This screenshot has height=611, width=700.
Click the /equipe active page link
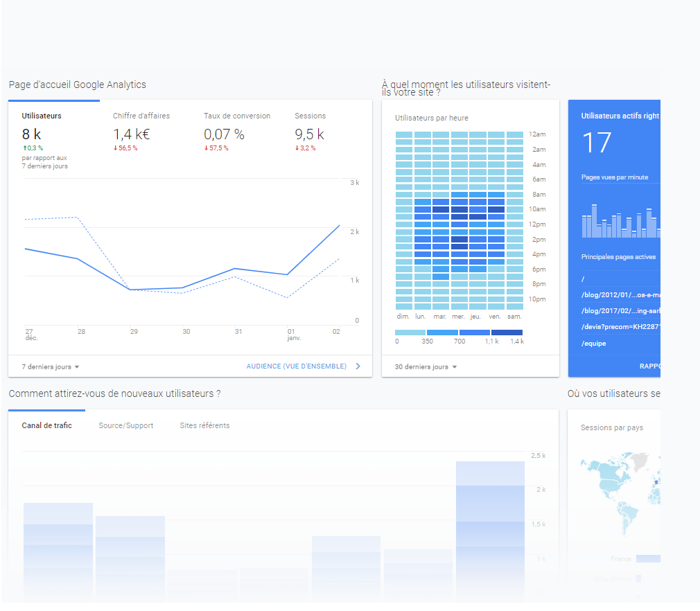(594, 344)
